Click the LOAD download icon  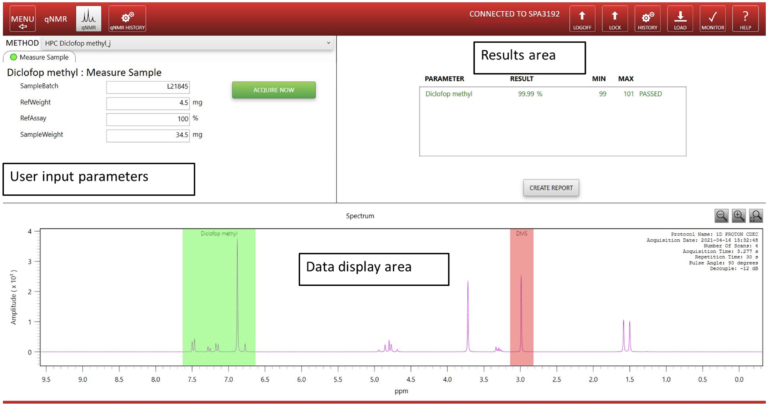point(680,19)
